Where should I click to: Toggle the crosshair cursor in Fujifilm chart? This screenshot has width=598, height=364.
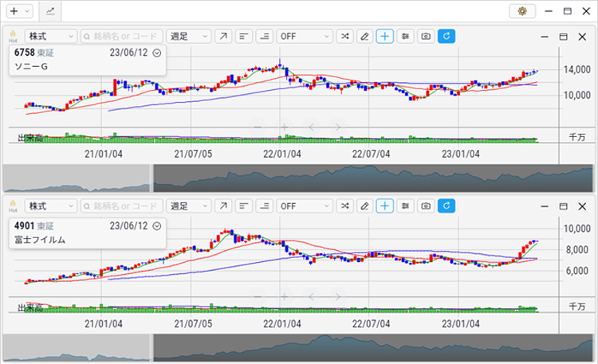coord(385,205)
